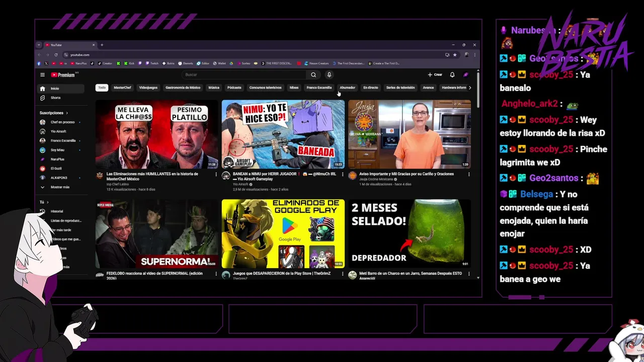Screen dimensions: 644x362
Task: Open the 2 MESES SELLADO thumbnail
Action: pos(410,233)
